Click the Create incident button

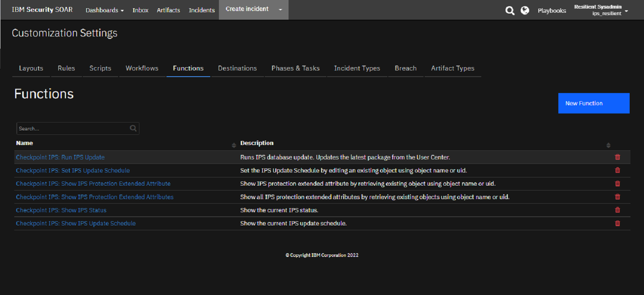[247, 9]
